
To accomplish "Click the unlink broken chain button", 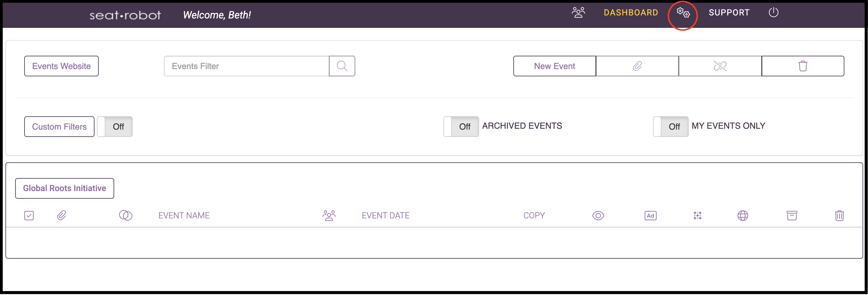I will 720,66.
